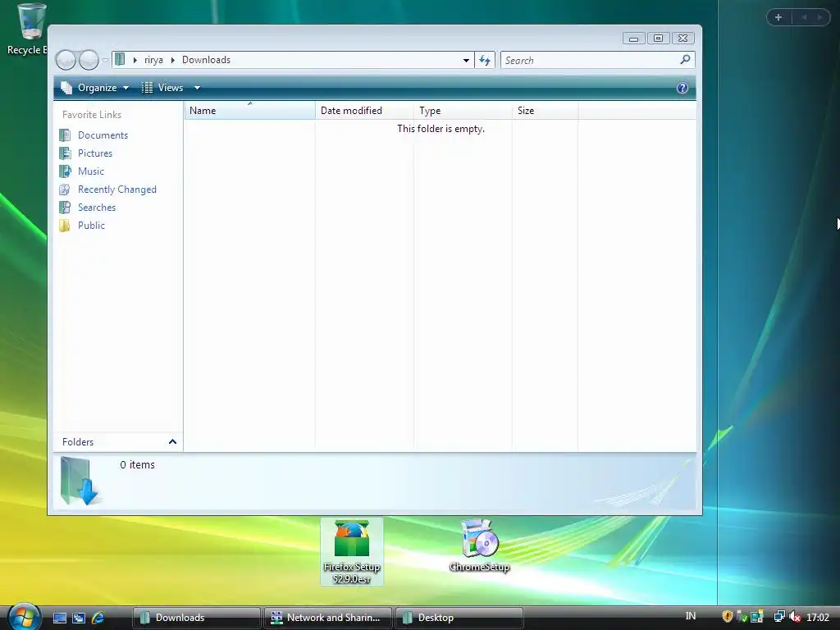840x630 pixels.
Task: Maximize the Downloads window
Action: 659,38
